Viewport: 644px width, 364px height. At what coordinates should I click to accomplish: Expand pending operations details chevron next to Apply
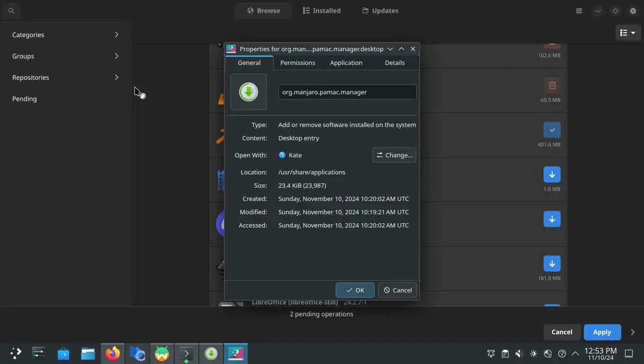point(633,332)
